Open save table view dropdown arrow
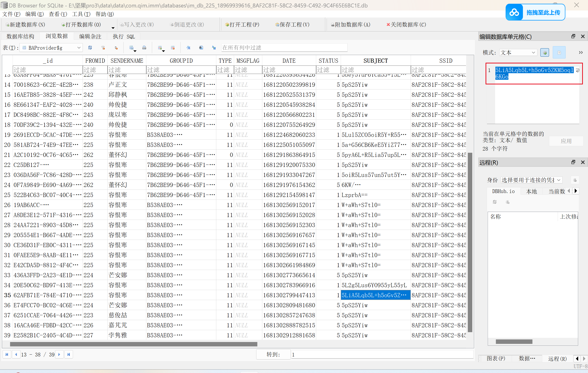The width and height of the screenshot is (588, 373). coord(135,51)
